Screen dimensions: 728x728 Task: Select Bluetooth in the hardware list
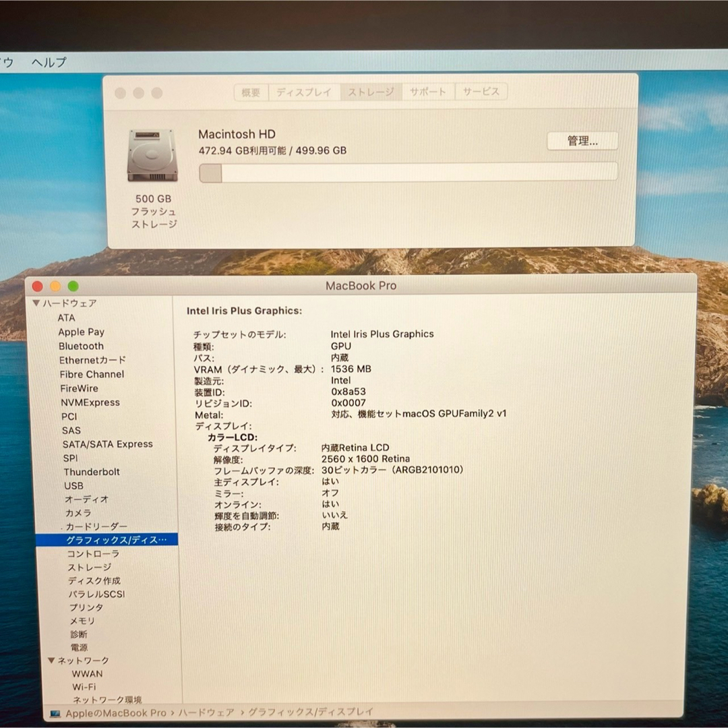[x=82, y=346]
